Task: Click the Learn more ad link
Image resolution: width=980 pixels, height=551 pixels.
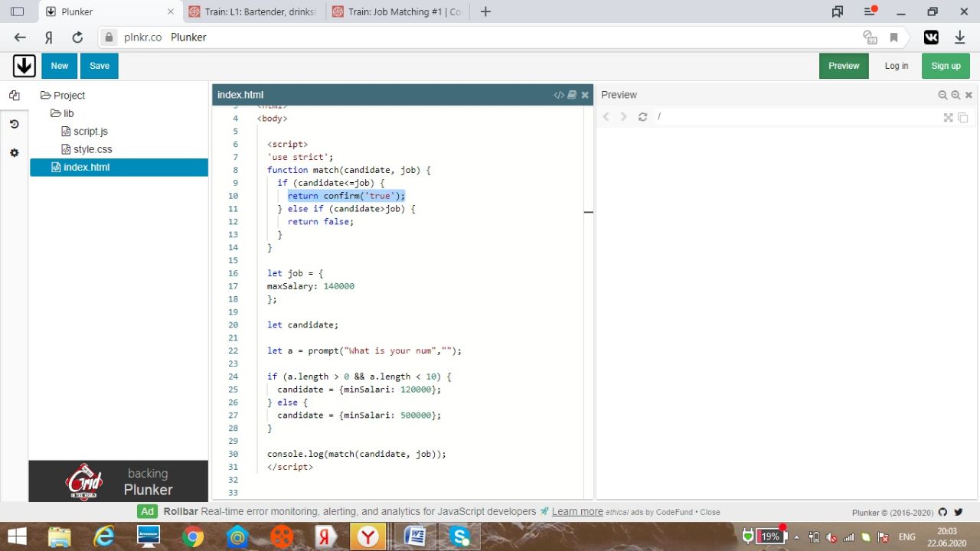Action: [x=577, y=511]
